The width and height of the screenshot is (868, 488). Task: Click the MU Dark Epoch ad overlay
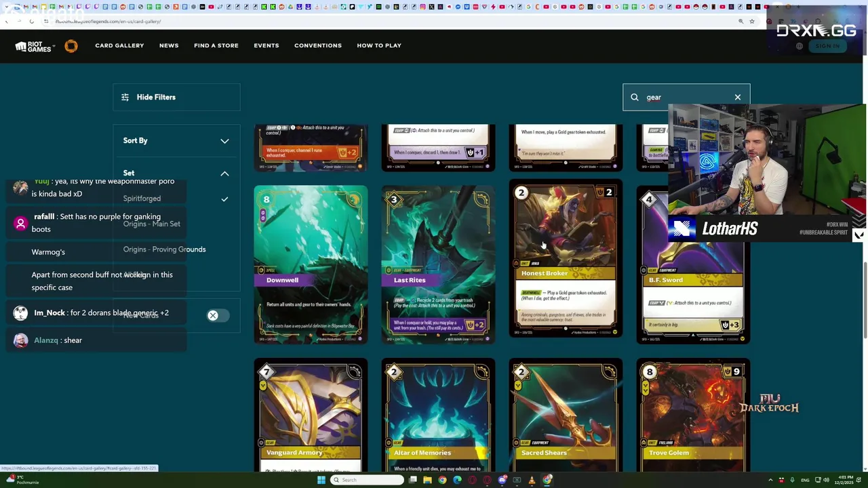769,404
